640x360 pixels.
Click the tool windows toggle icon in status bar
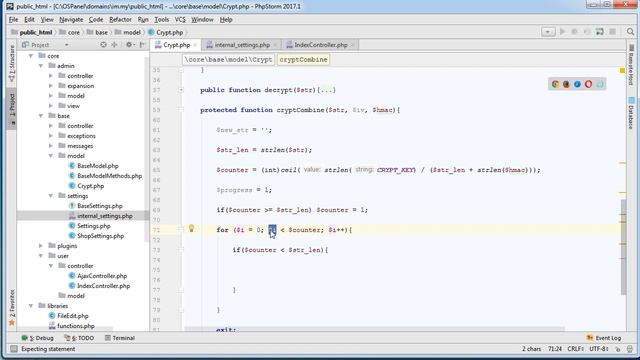(14, 349)
